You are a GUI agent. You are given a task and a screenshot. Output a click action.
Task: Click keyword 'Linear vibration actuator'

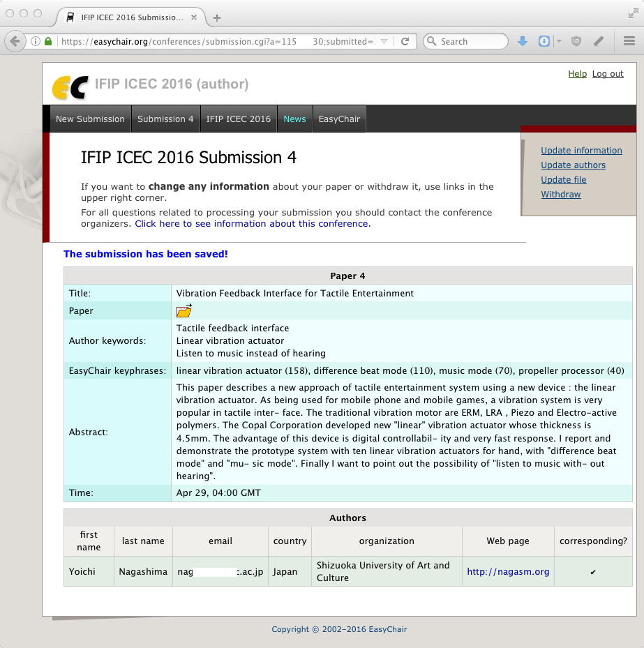point(230,340)
